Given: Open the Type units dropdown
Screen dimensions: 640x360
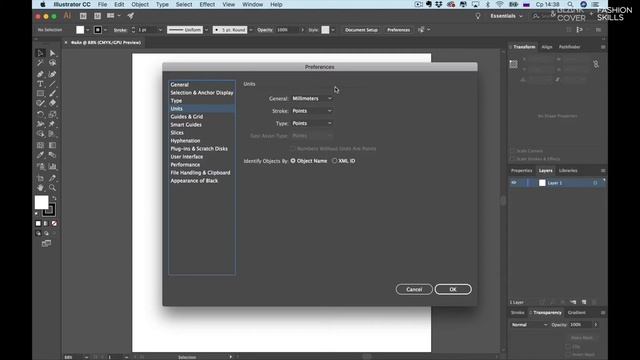Looking at the screenshot, I should tap(312, 123).
